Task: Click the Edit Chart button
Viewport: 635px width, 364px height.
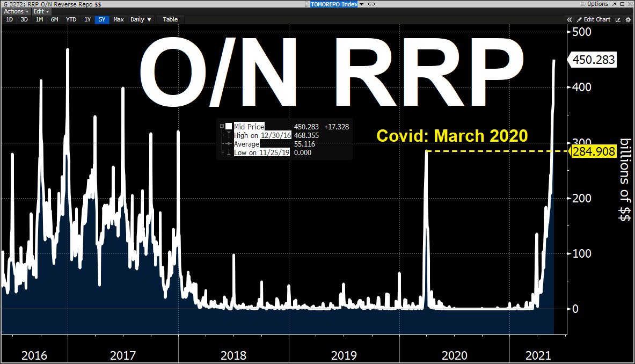Action: point(594,19)
